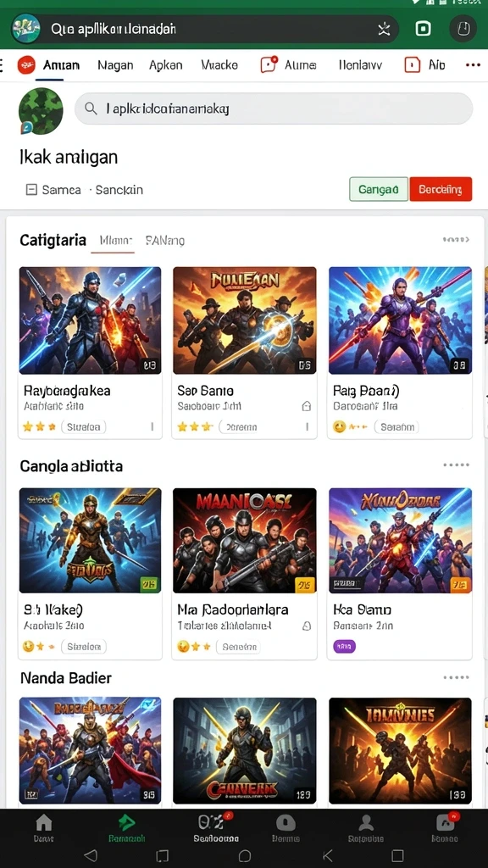Open the green play arrow tab in bottom bar
The height and width of the screenshot is (868, 488).
(x=127, y=822)
